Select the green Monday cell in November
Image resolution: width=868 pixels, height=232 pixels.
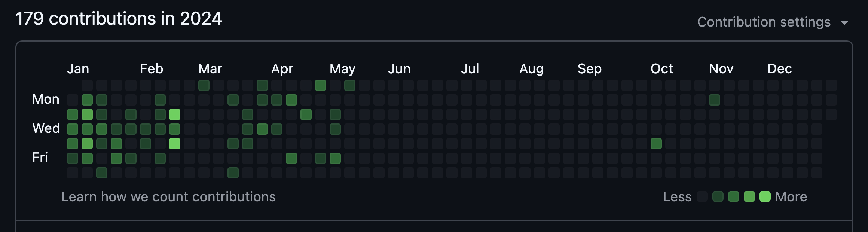[714, 100]
